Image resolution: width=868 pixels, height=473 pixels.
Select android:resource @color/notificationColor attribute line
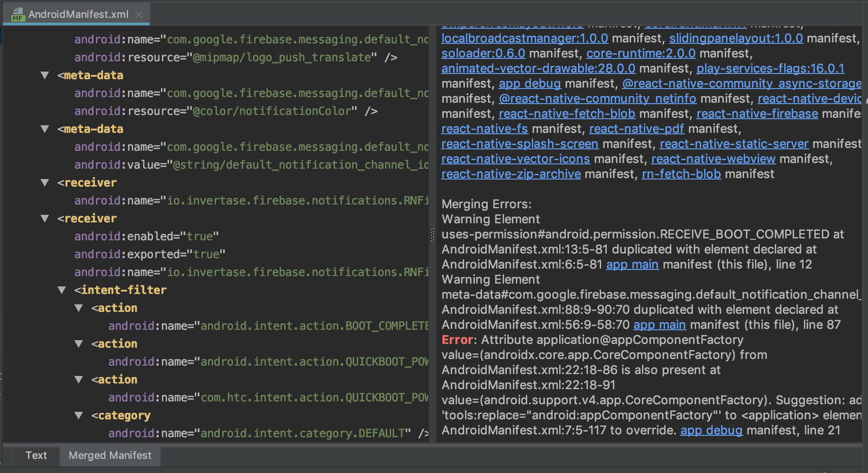tap(226, 111)
